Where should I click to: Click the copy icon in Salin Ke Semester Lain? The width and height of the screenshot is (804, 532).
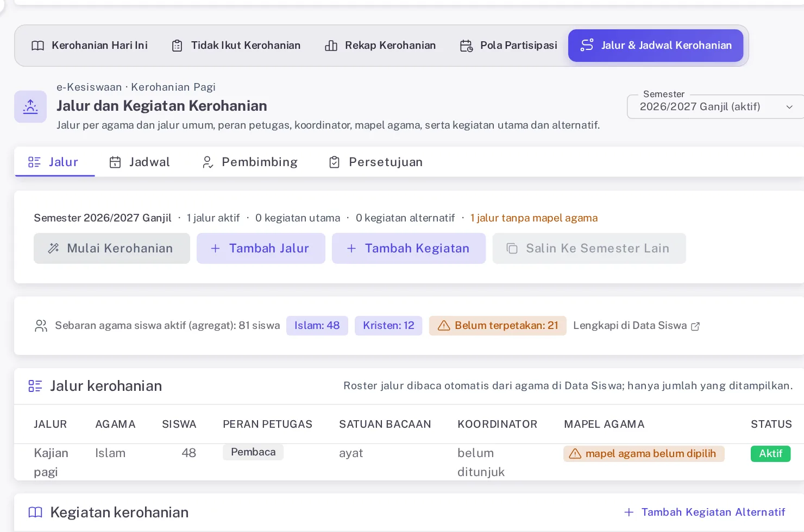pyautogui.click(x=512, y=249)
